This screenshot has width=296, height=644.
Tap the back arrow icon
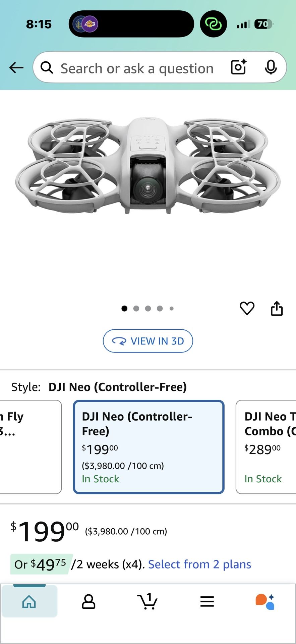(16, 68)
